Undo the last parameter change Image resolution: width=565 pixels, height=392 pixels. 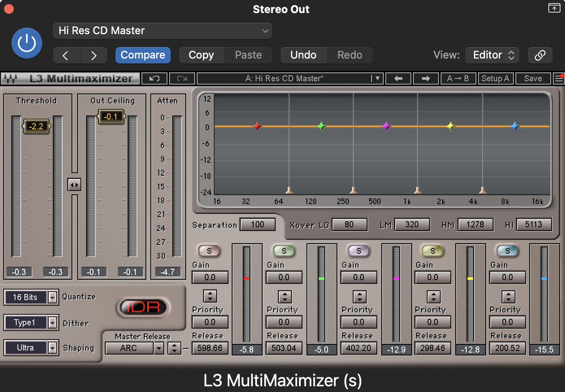pyautogui.click(x=304, y=55)
